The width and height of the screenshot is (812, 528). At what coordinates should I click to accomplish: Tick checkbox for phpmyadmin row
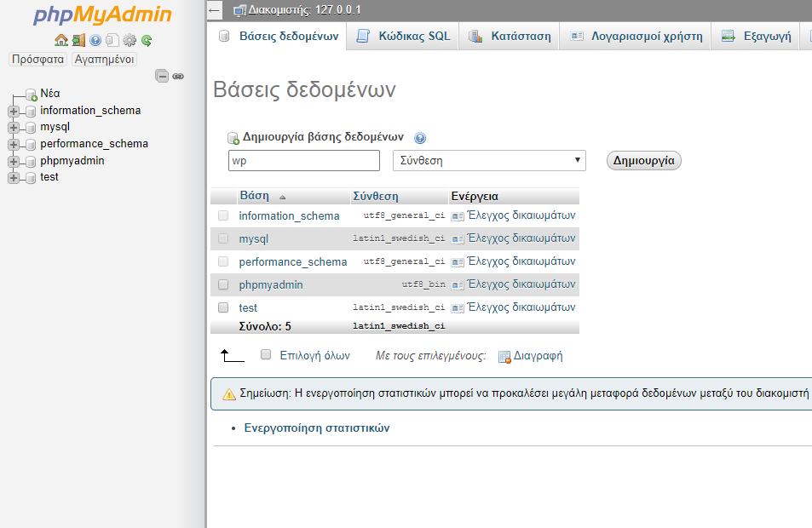point(223,284)
